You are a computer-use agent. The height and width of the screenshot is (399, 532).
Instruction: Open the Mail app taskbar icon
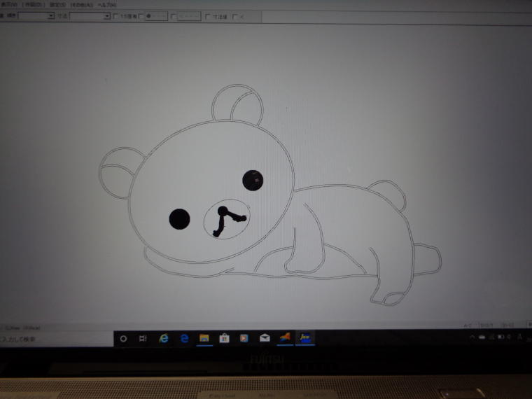point(265,338)
